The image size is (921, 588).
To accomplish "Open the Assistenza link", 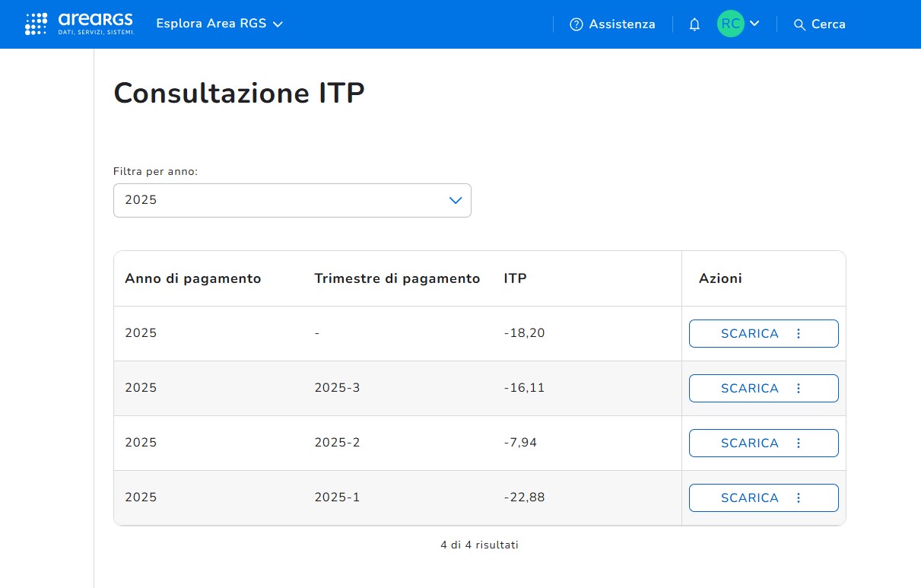I will click(x=621, y=24).
